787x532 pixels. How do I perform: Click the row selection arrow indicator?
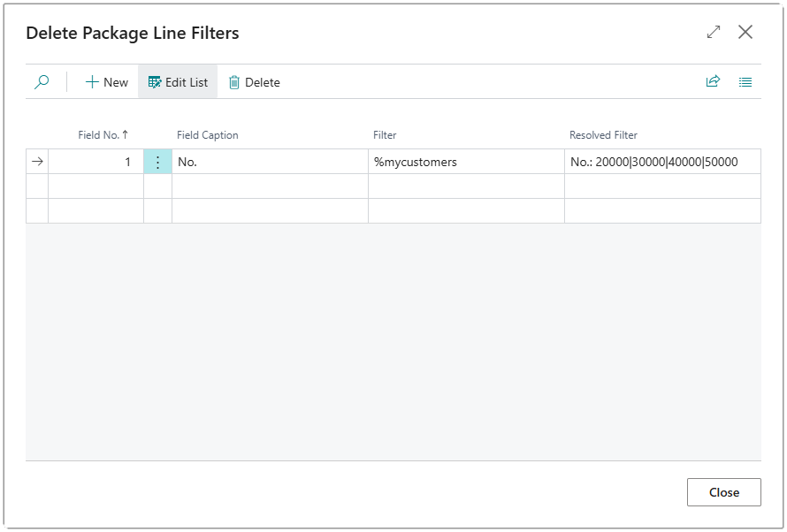click(x=35, y=161)
